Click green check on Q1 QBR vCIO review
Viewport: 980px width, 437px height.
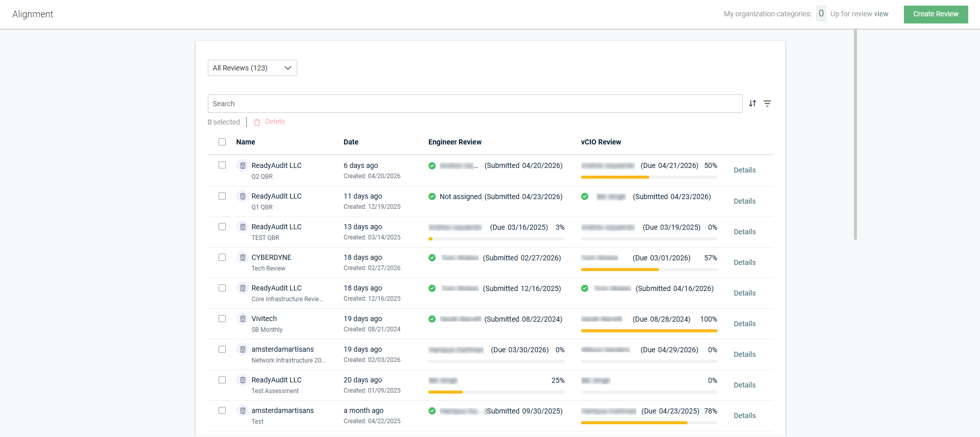(x=585, y=197)
